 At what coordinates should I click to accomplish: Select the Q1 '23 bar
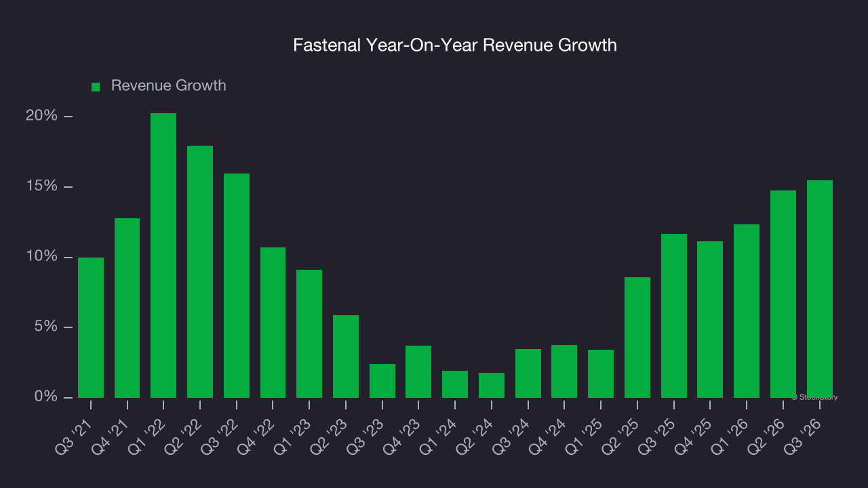(x=309, y=333)
